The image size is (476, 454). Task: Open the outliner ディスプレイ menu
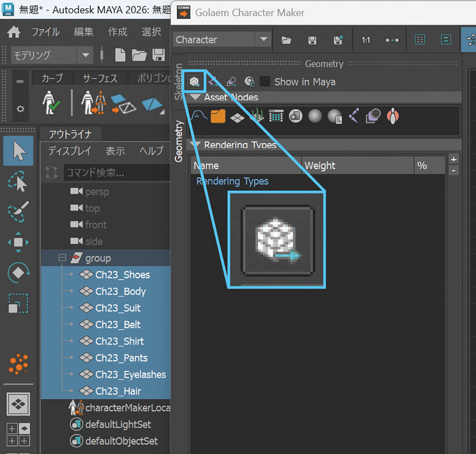69,151
